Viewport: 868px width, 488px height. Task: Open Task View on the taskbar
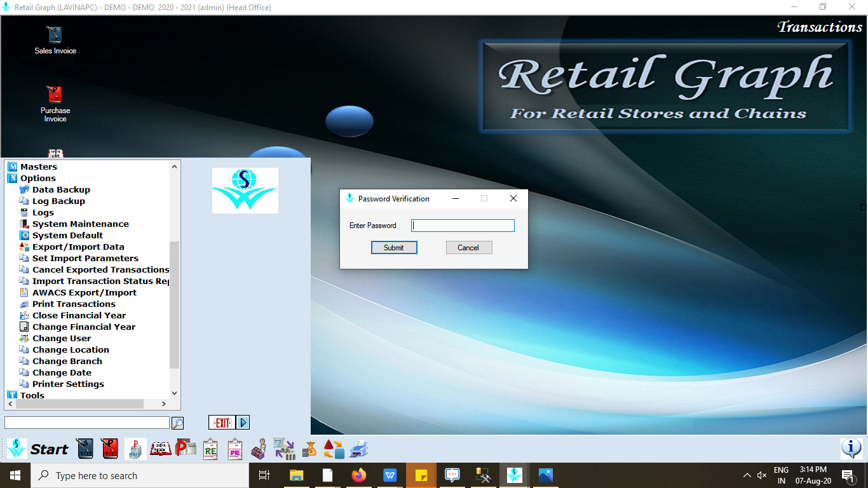click(x=264, y=475)
